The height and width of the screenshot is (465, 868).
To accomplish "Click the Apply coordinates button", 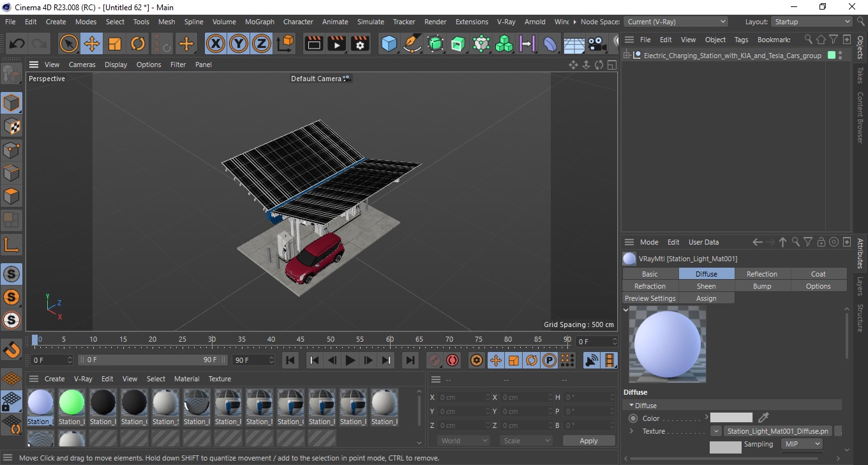I will (x=588, y=441).
